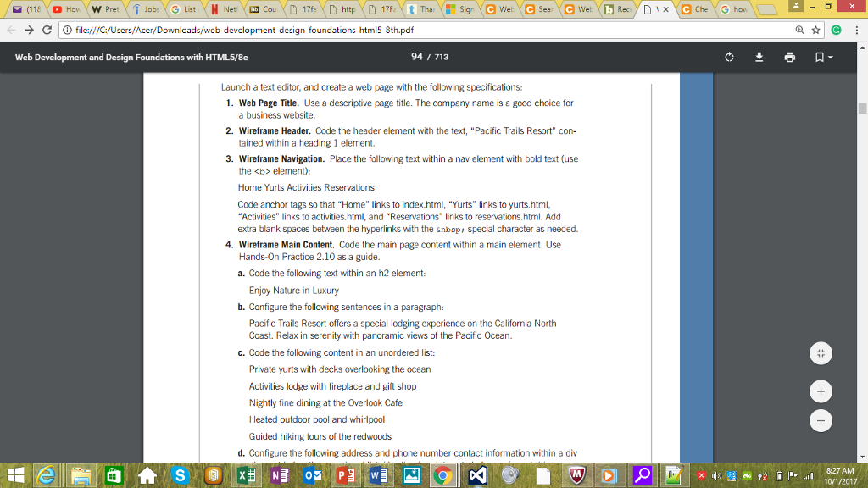The width and height of the screenshot is (868, 488).
Task: Open the bookmark icon in the PDF toolbar
Action: point(821,57)
